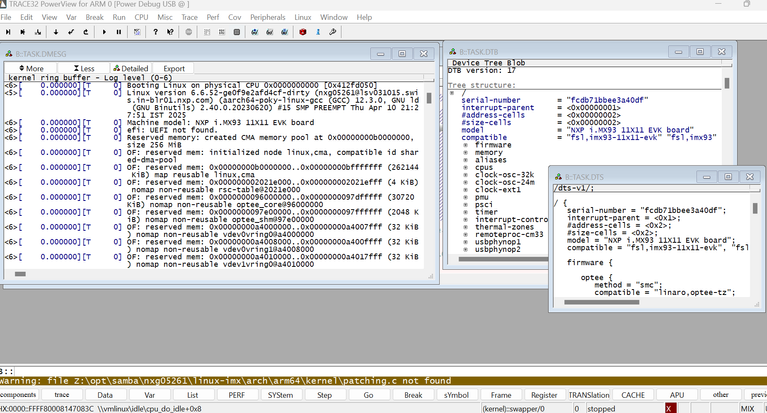This screenshot has width=767, height=413.
Task: Click the down-arrow Return toolbar icon
Action: [56, 32]
